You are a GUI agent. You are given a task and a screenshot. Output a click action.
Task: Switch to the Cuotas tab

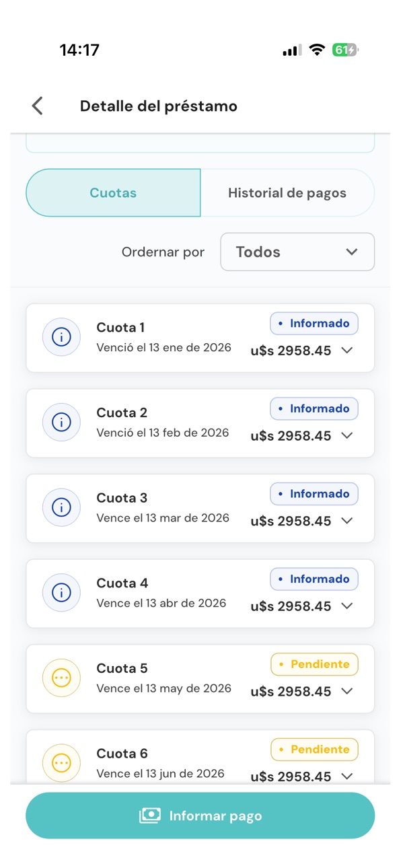click(x=113, y=192)
